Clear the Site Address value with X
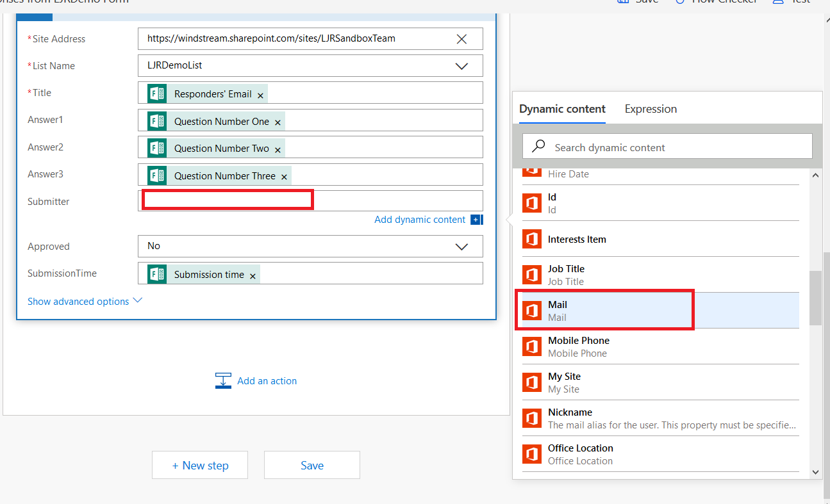The image size is (830, 504). [x=461, y=39]
